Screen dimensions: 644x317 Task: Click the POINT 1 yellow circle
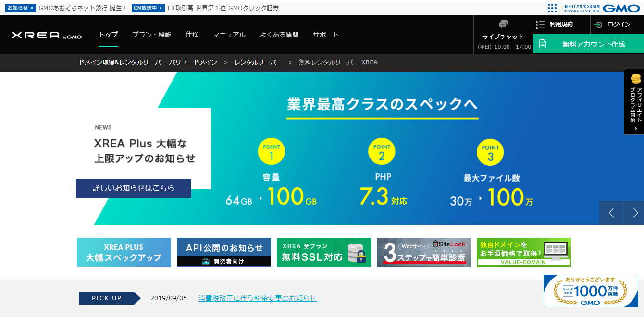272,151
